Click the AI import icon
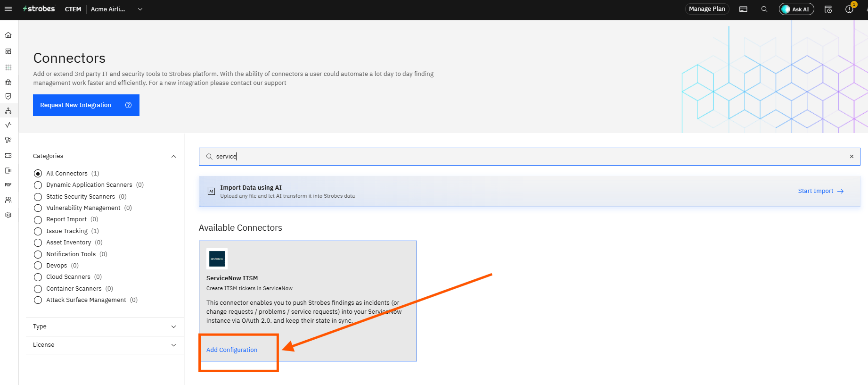Screen dimensions: 868x385 [x=211, y=191]
